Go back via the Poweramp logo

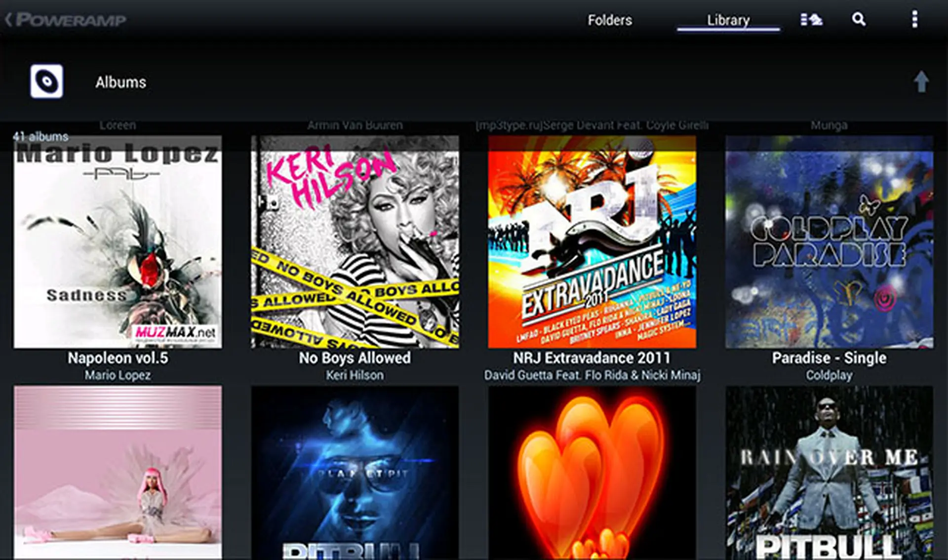point(66,20)
